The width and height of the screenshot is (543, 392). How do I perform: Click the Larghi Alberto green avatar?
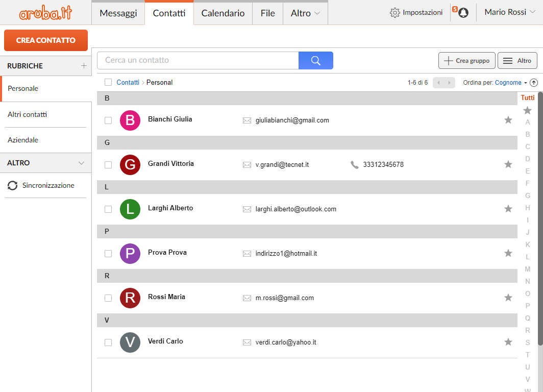tap(130, 209)
